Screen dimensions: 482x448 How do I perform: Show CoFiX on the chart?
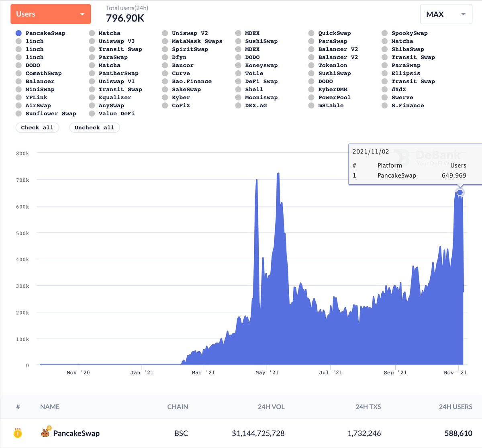point(176,106)
